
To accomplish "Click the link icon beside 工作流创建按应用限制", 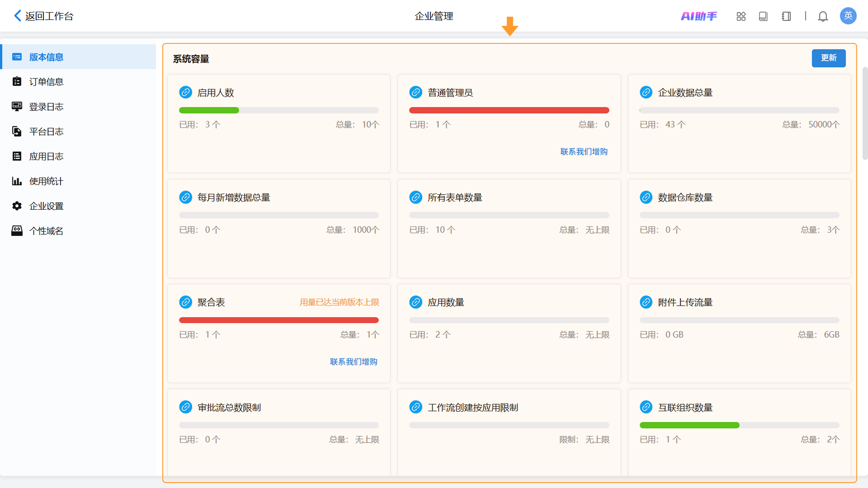I will point(415,407).
